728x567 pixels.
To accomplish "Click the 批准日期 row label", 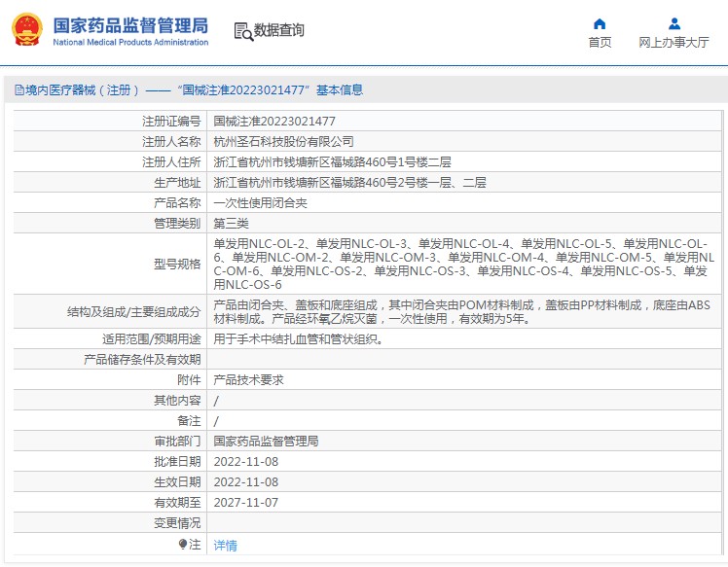I will pos(177,462).
